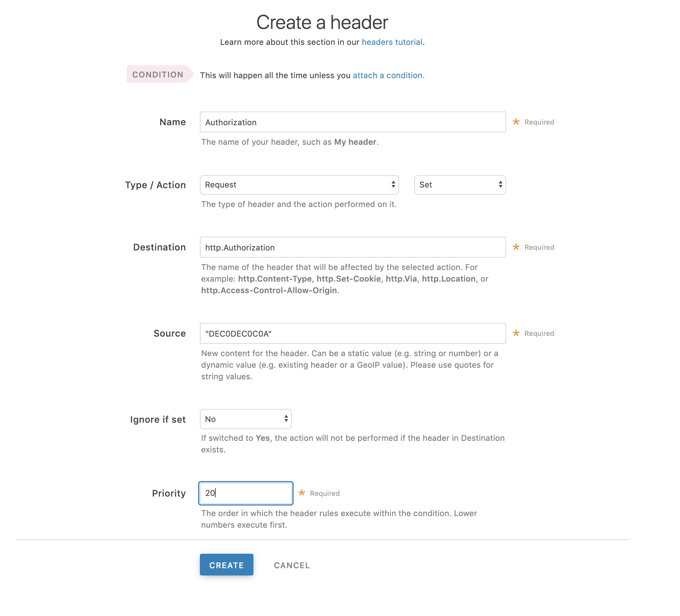This screenshot has width=680, height=616.
Task: Click CANCEL to dismiss the form
Action: (x=291, y=565)
